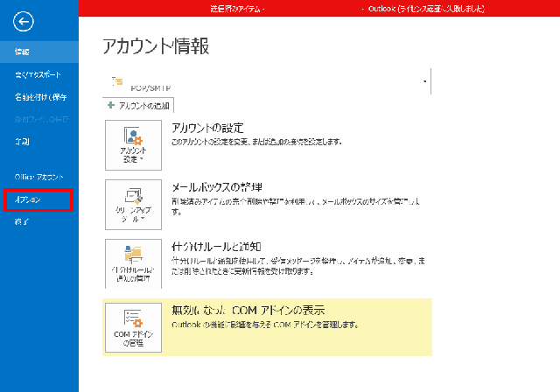Click the 仕分けルールと通知 heading text
The image size is (560, 392).
click(216, 247)
